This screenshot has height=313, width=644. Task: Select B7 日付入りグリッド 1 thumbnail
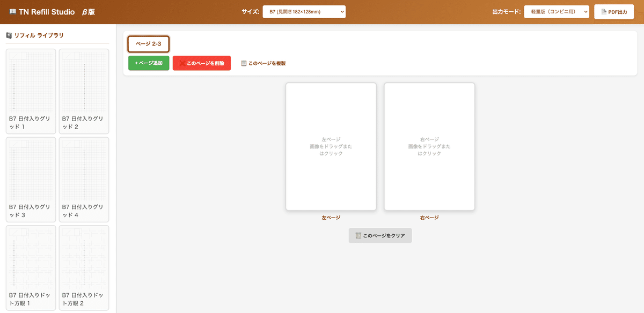pos(31,91)
